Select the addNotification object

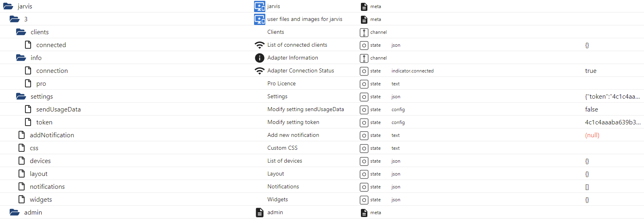52,135
